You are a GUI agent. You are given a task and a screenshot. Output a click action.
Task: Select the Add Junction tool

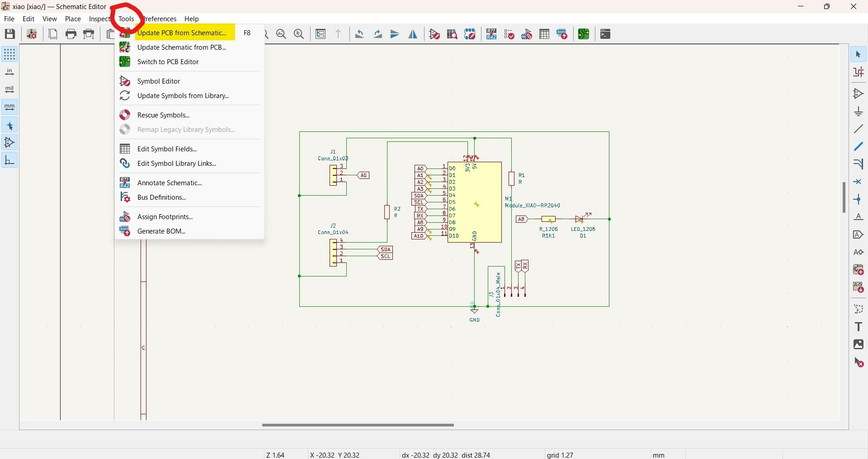859,200
